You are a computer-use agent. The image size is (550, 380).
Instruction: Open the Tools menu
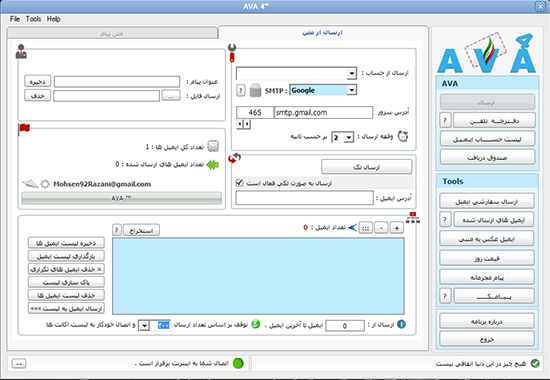33,19
